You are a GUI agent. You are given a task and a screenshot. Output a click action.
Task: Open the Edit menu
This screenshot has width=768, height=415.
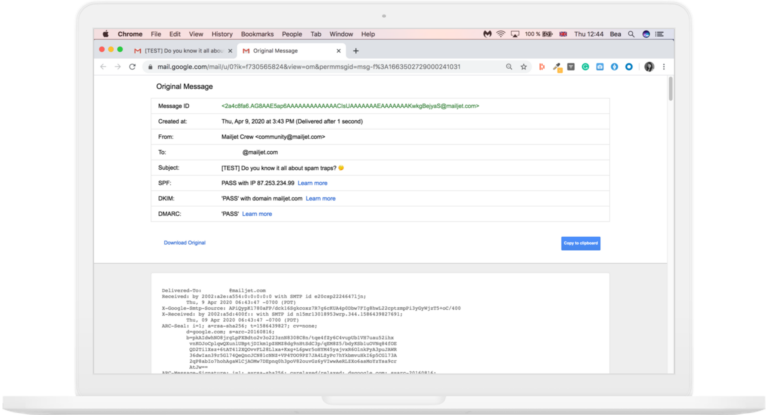point(175,34)
